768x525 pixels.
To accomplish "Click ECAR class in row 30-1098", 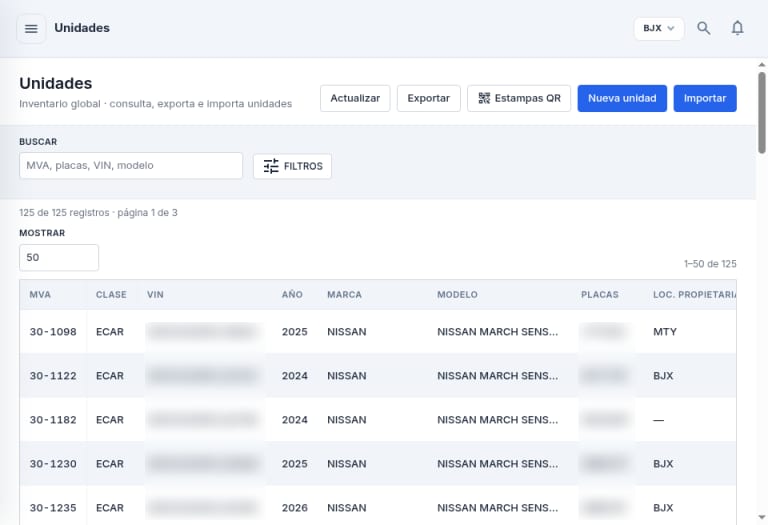I will click(x=110, y=332).
